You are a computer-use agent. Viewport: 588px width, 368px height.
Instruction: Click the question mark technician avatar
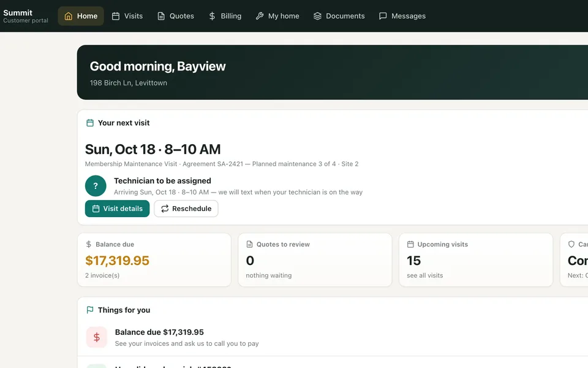coord(96,186)
